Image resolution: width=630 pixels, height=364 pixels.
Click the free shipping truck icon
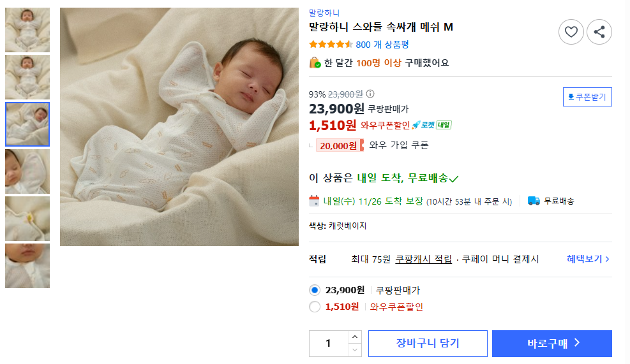[534, 201]
